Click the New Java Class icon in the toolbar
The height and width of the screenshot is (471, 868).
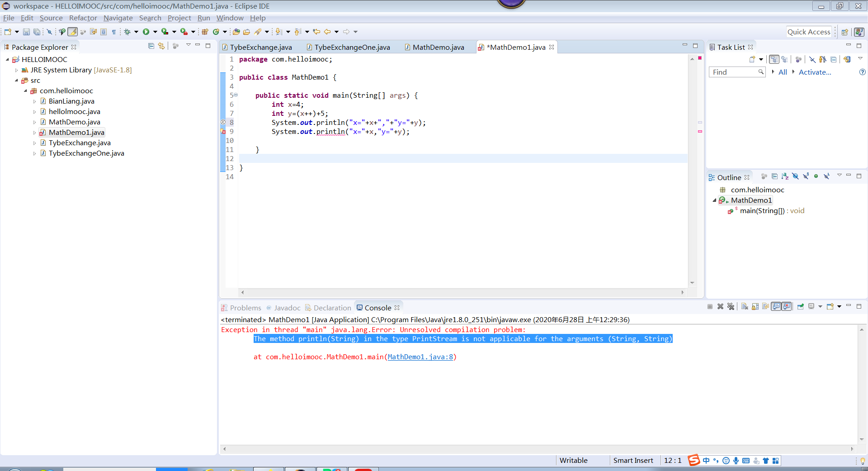(216, 32)
